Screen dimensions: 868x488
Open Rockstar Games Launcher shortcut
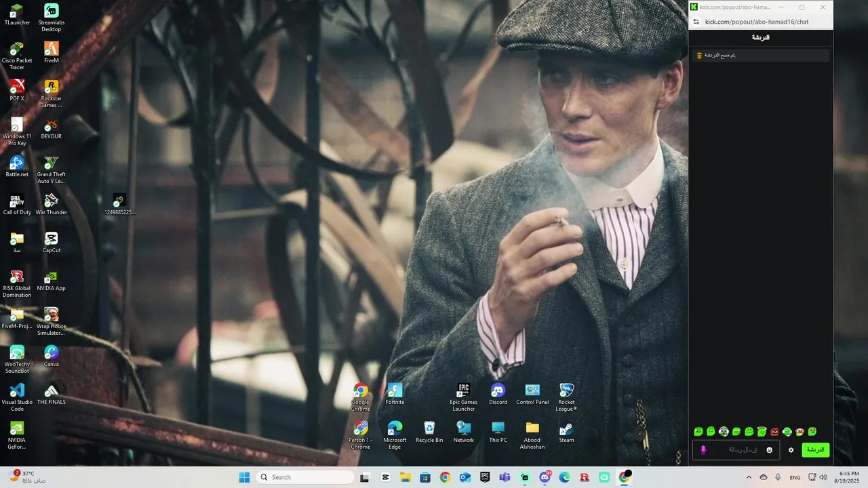[x=52, y=94]
